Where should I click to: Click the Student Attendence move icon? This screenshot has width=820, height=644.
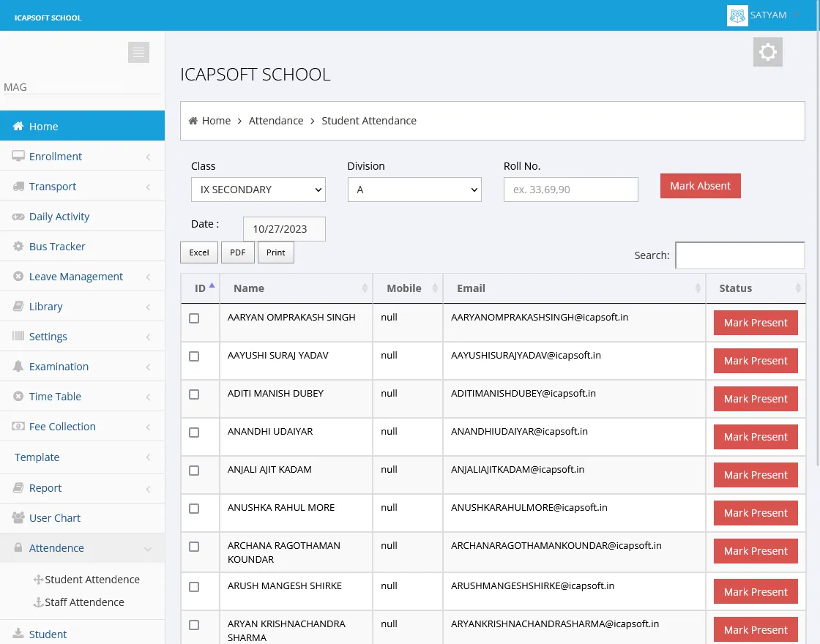tap(38, 579)
